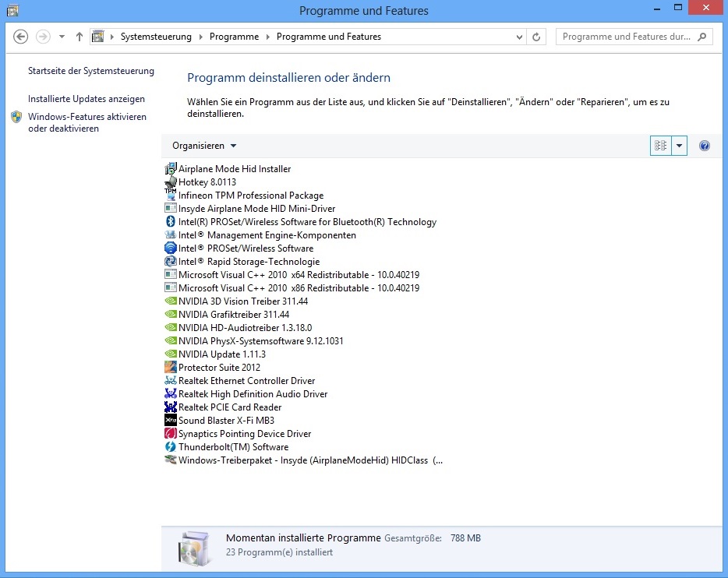728x578 pixels.
Task: Click the Airplane Mode Hid Installer icon
Action: pyautogui.click(x=171, y=168)
